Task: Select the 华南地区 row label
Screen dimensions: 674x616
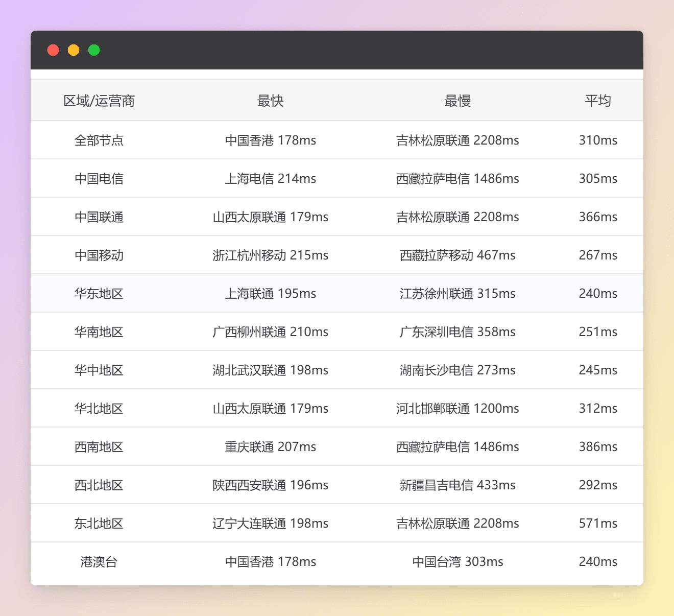Action: (x=99, y=331)
